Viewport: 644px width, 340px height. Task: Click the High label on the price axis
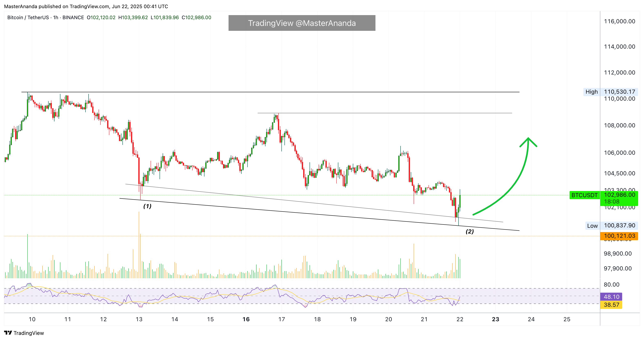pyautogui.click(x=592, y=92)
